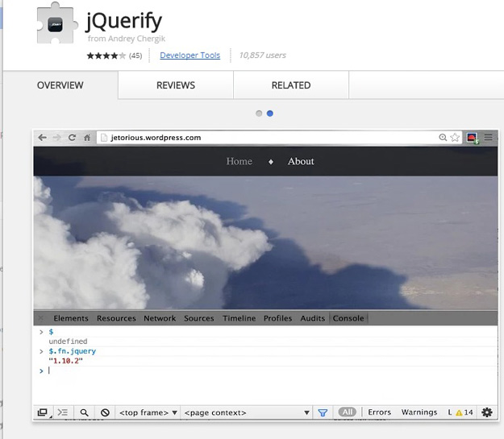The width and height of the screenshot is (504, 439).
Task: Toggle the show console drawer icon
Action: [63, 412]
